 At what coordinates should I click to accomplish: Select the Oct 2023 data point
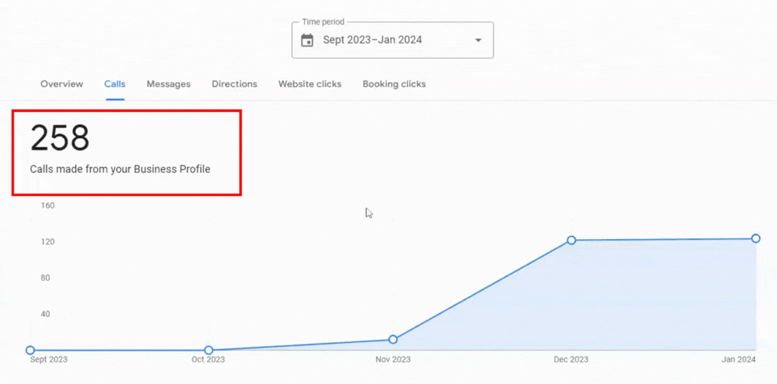[209, 350]
